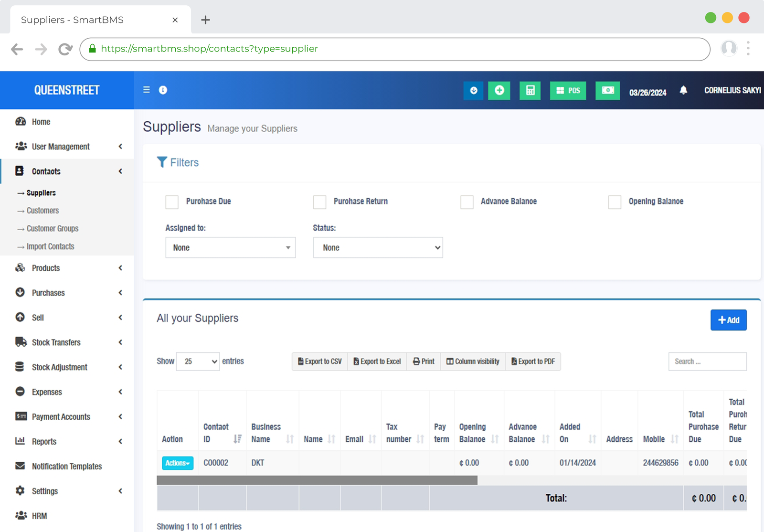Tick the Opening Balance checkbox
The height and width of the screenshot is (532, 764).
615,202
